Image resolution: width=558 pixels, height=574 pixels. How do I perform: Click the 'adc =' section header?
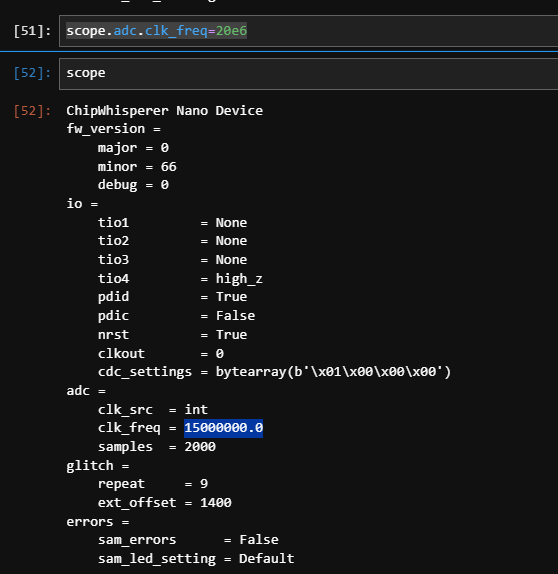pos(86,391)
